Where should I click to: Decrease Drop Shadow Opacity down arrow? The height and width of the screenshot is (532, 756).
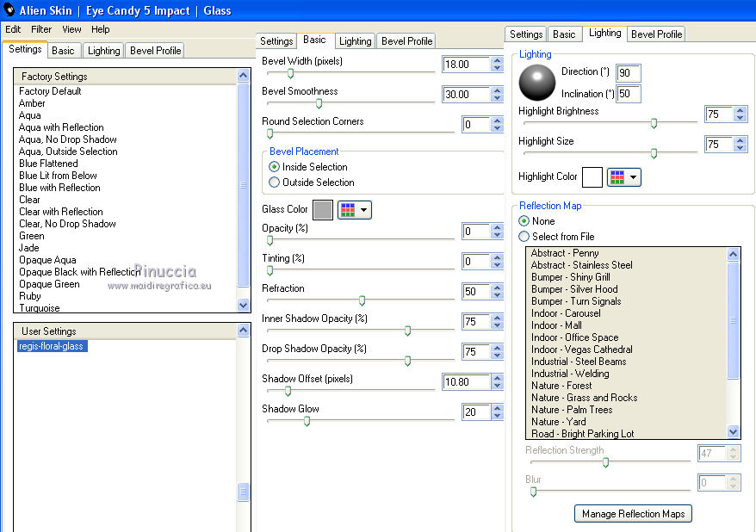coord(497,356)
